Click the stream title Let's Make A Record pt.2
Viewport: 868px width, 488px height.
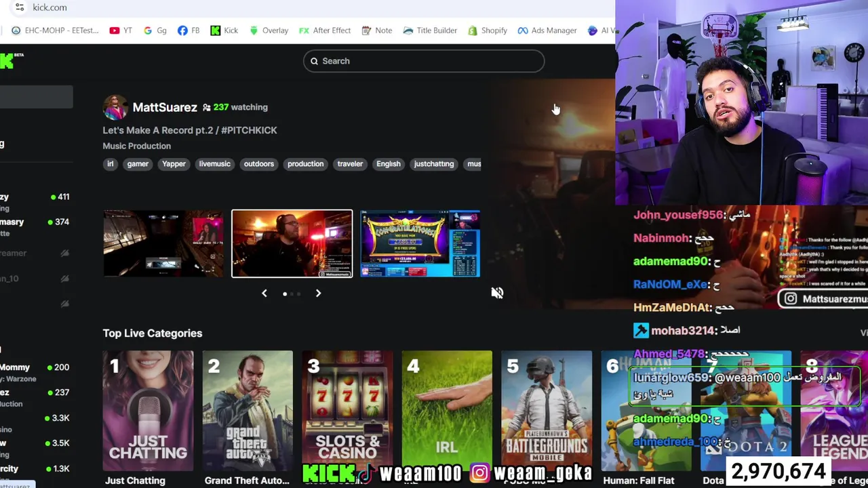(x=190, y=130)
